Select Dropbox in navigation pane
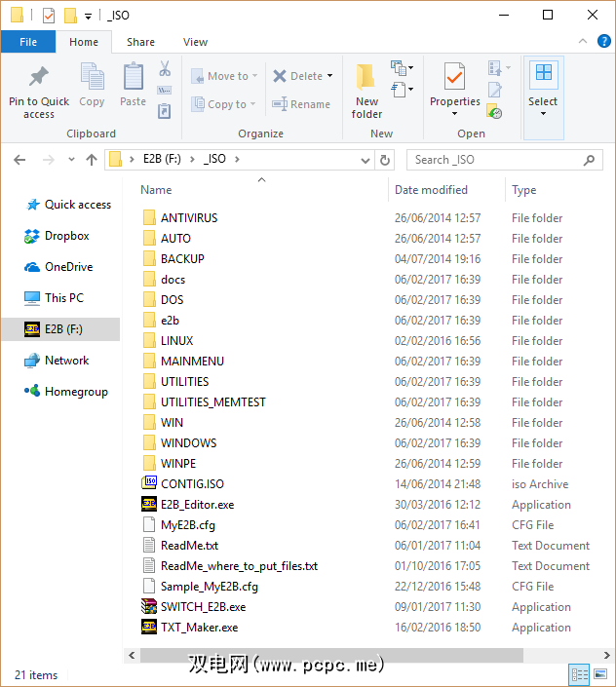The height and width of the screenshot is (687, 616). 57,236
